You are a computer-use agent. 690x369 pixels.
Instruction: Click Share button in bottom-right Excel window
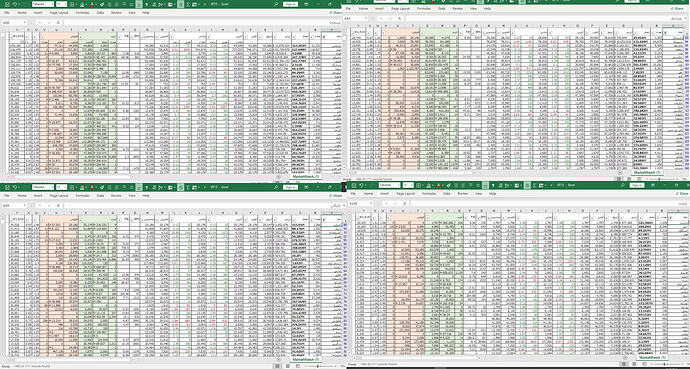tap(682, 194)
